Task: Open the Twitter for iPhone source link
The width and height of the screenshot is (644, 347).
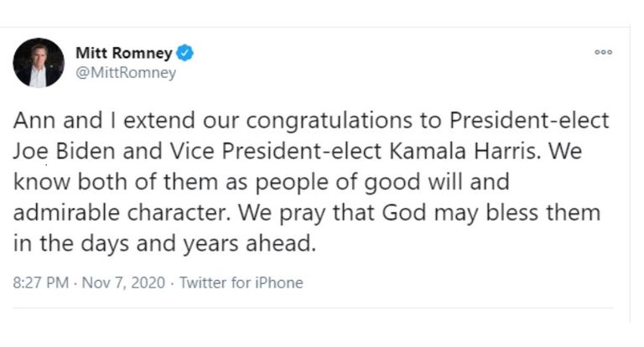Action: click(241, 282)
